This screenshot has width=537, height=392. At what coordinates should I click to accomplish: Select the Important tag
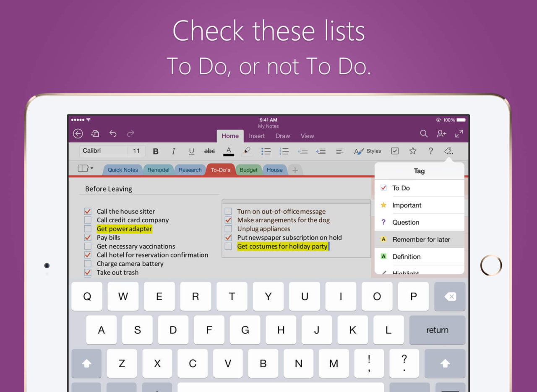coord(420,205)
